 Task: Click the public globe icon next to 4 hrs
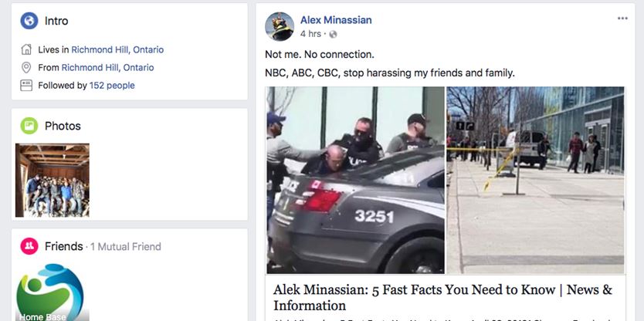[x=333, y=34]
